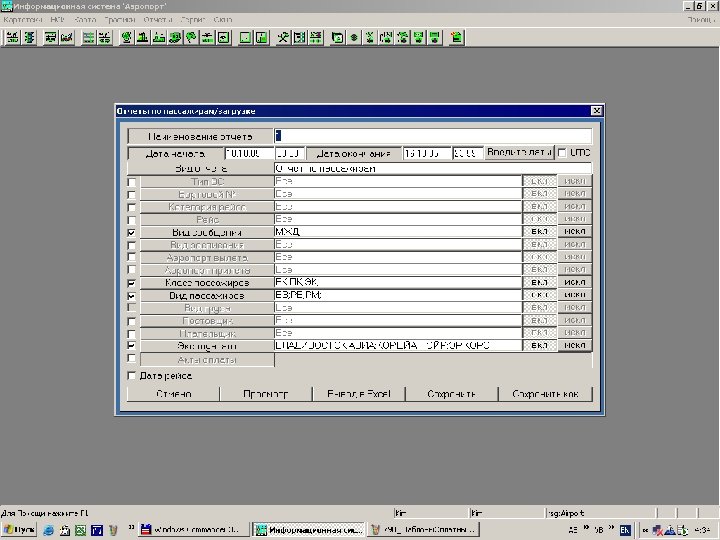Click the Сохранить как button
The width and height of the screenshot is (720, 540).
546,394
